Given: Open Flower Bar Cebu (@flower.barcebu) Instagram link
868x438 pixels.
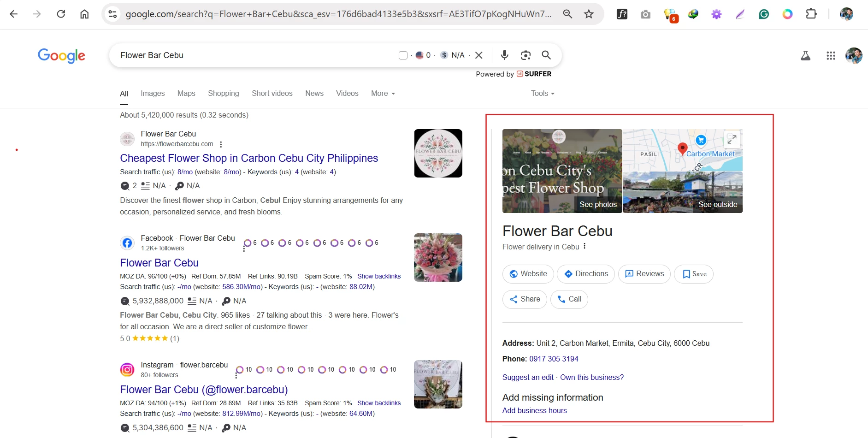Looking at the screenshot, I should tap(204, 390).
